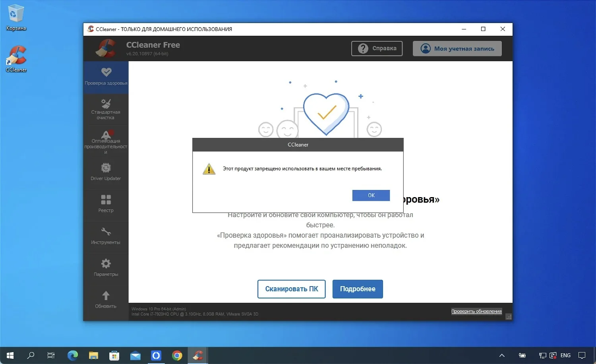Screen dimensions: 596x364
Task: Close the CCleaner window
Action: (x=503, y=29)
